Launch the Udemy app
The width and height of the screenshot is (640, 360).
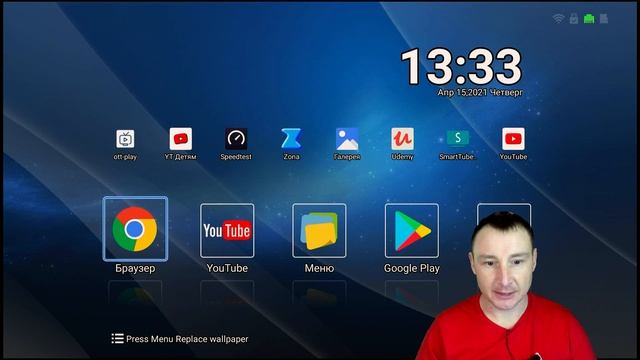pos(402,139)
